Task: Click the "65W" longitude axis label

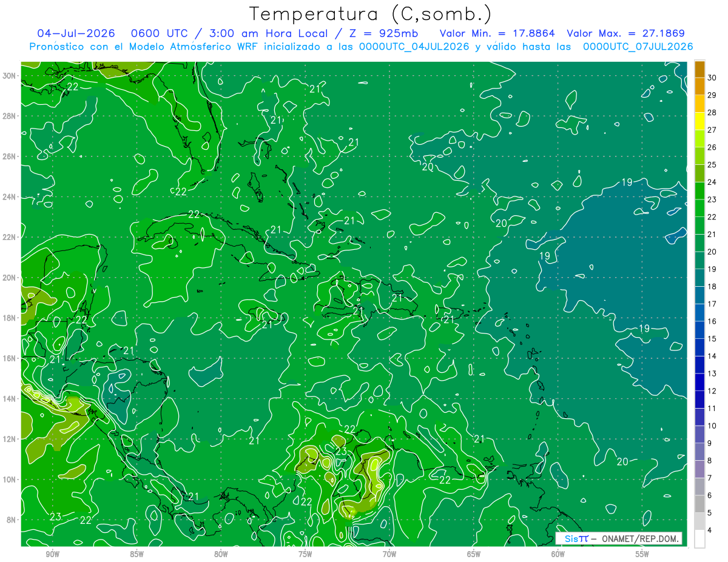Action: [x=474, y=554]
